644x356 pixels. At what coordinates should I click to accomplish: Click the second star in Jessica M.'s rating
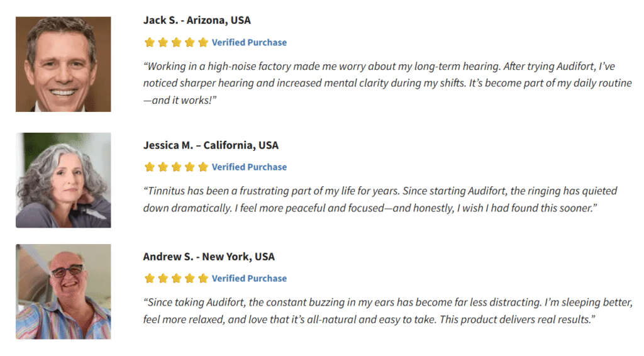[163, 167]
